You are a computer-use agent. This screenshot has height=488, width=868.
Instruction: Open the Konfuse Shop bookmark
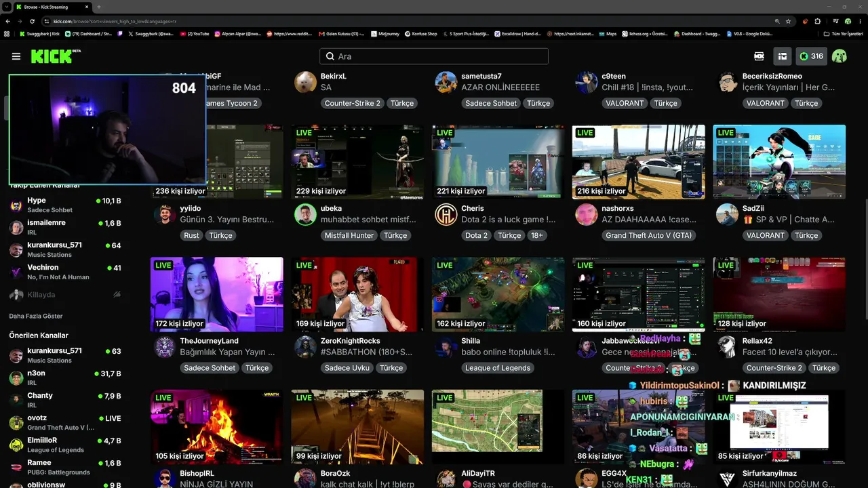pos(420,33)
